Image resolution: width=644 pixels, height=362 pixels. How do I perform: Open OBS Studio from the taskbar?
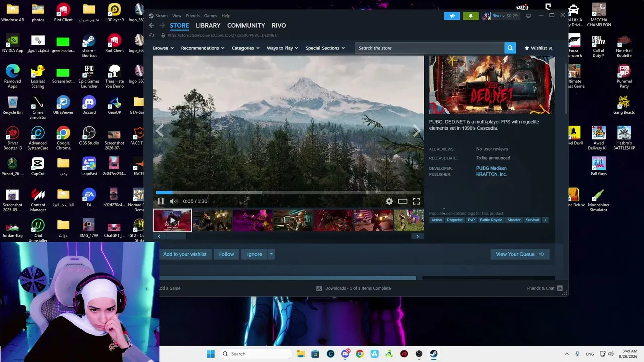(419, 354)
